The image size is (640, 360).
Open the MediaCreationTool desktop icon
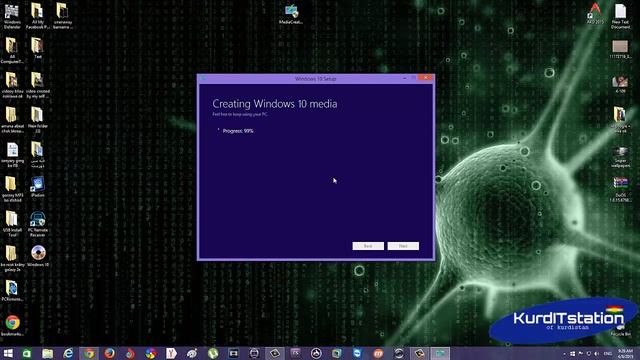click(291, 14)
